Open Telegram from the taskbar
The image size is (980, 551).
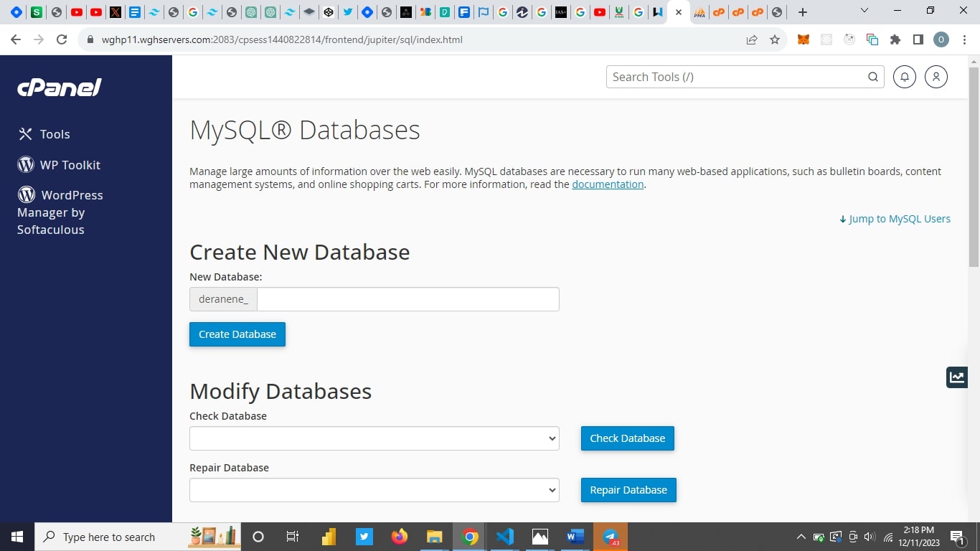(x=611, y=537)
